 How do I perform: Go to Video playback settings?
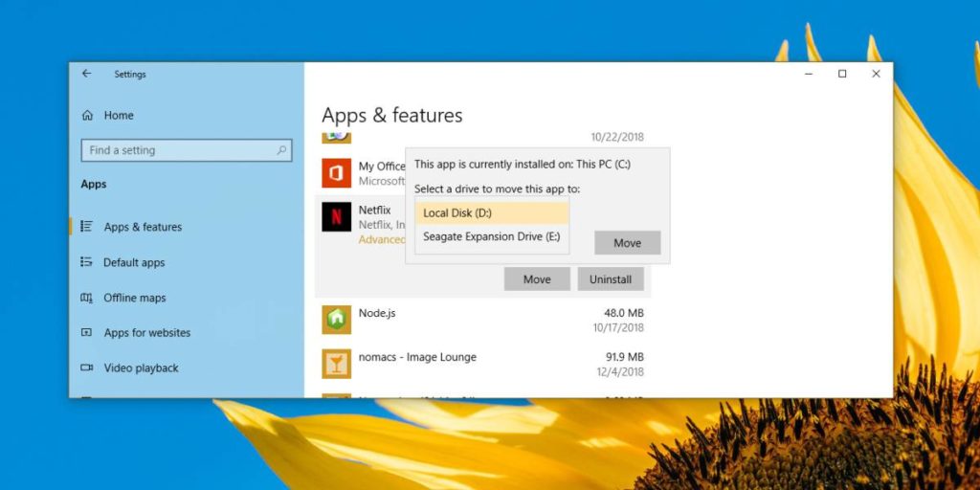coord(141,368)
